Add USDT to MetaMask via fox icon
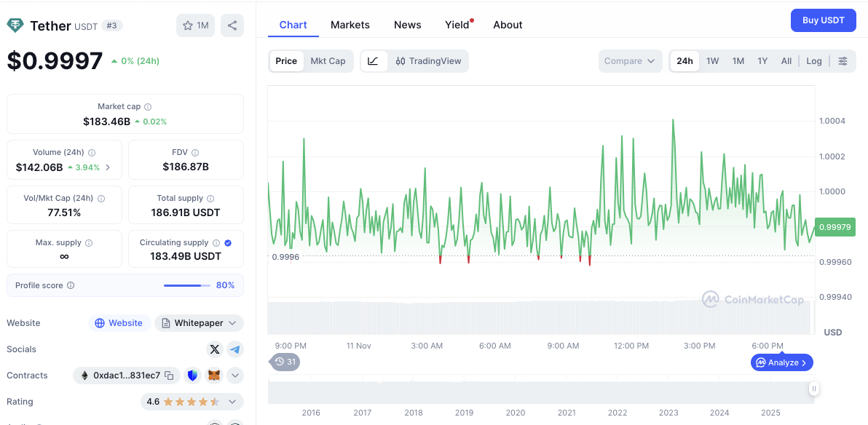The height and width of the screenshot is (425, 868). coord(213,376)
